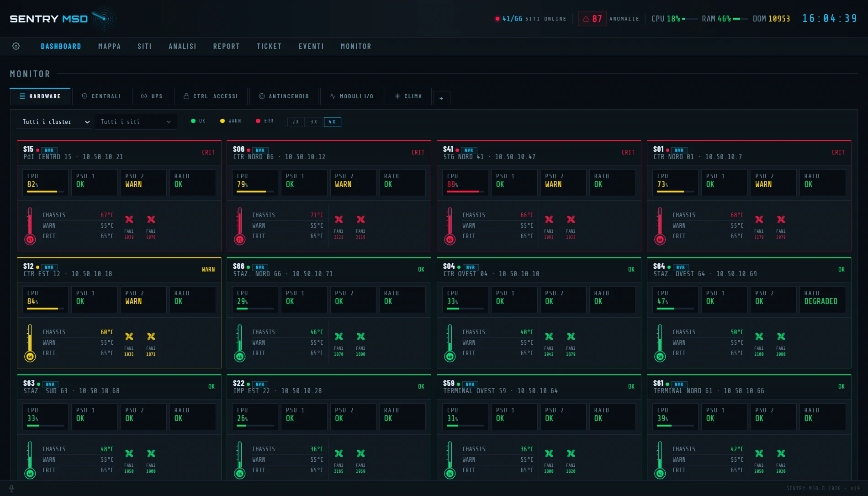Set grid density to 2X
868x496 pixels.
click(x=296, y=122)
